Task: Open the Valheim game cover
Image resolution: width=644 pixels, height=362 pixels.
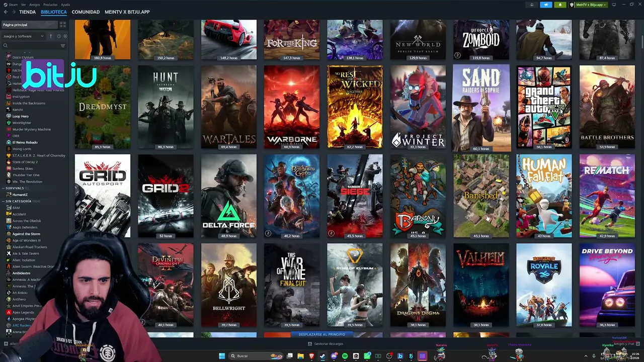Action: (x=481, y=286)
